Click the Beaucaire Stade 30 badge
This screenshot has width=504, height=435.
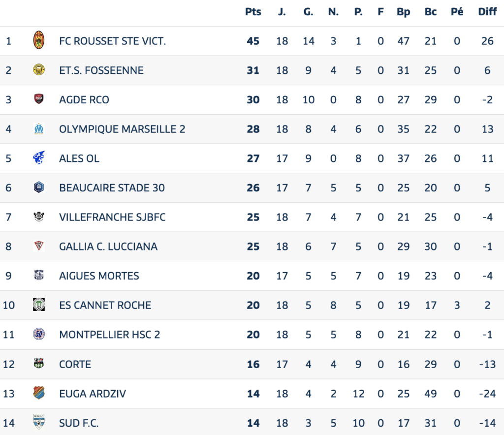click(x=39, y=187)
